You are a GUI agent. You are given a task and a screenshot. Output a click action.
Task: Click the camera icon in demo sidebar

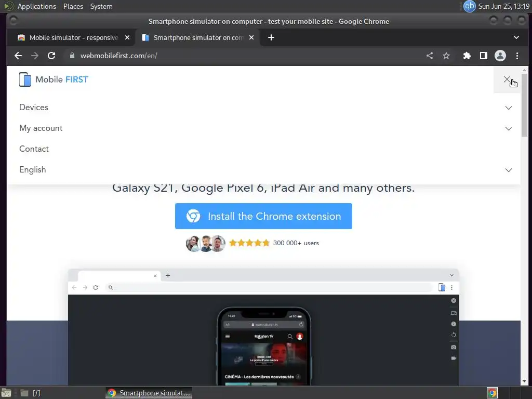[x=454, y=347]
